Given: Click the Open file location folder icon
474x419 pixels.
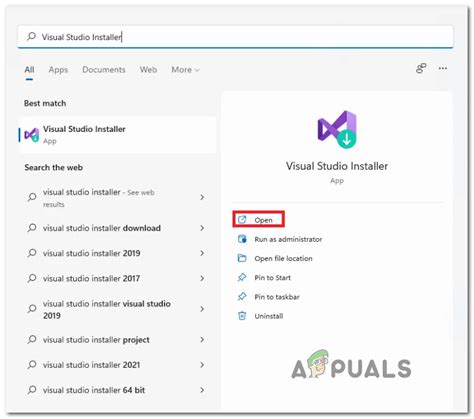Looking at the screenshot, I should click(242, 258).
